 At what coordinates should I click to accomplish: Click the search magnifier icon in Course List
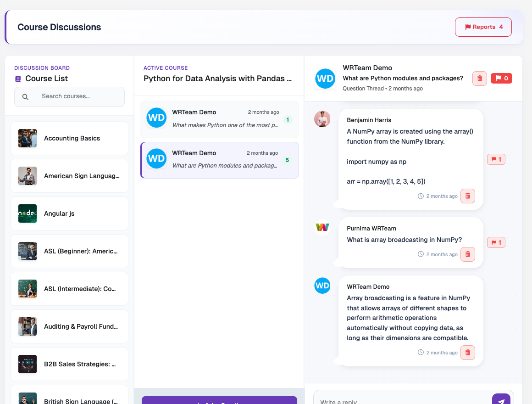[x=25, y=97]
